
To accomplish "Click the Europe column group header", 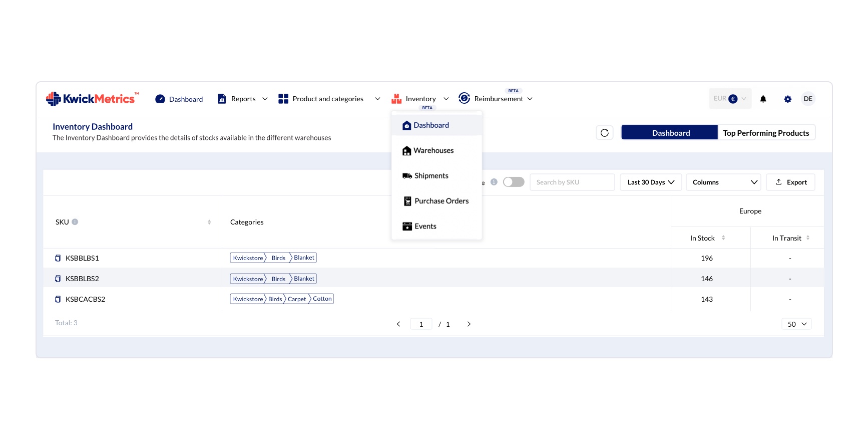I will [x=750, y=211].
